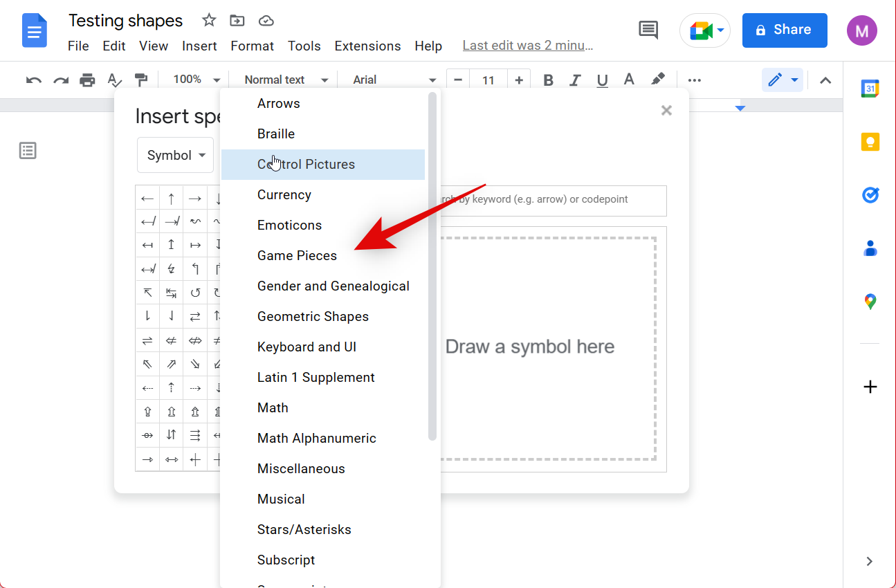The image size is (896, 588).
Task: Decrease the font size
Action: pos(457,80)
